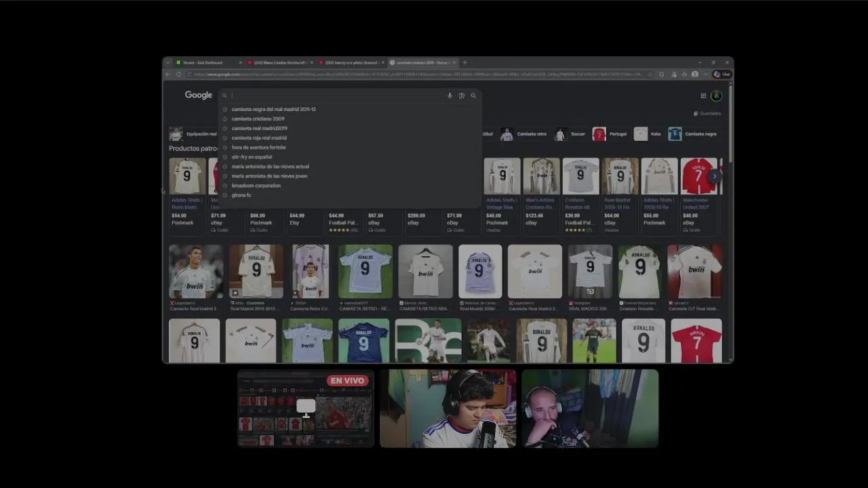The height and width of the screenshot is (488, 868).
Task: Click the Google logo
Action: point(198,96)
